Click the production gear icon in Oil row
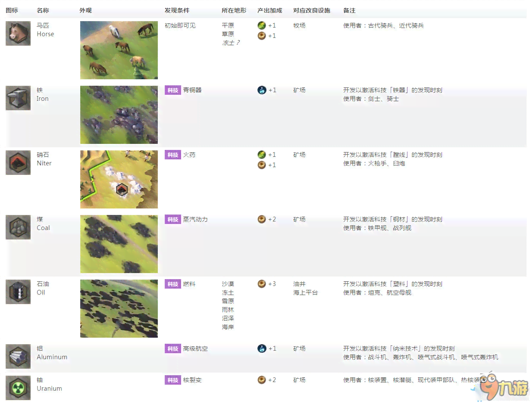Screen dimensions: 532x404 click(262, 284)
